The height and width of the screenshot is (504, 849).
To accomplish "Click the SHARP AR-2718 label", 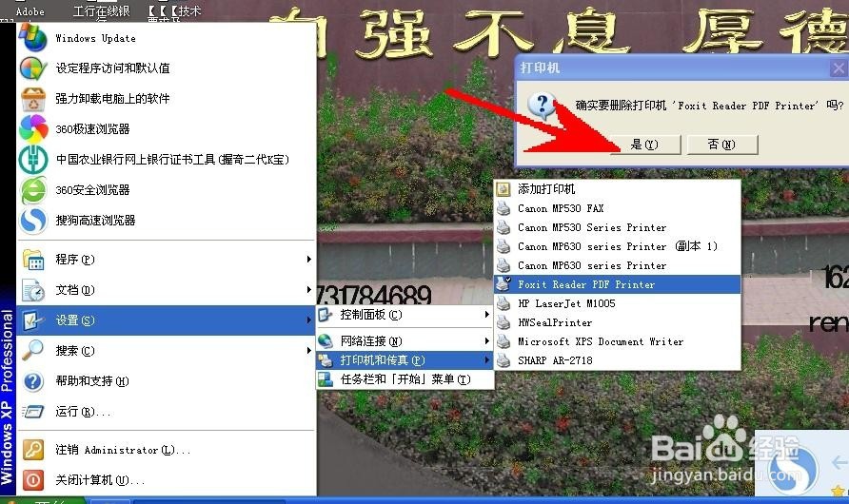I will (x=555, y=360).
